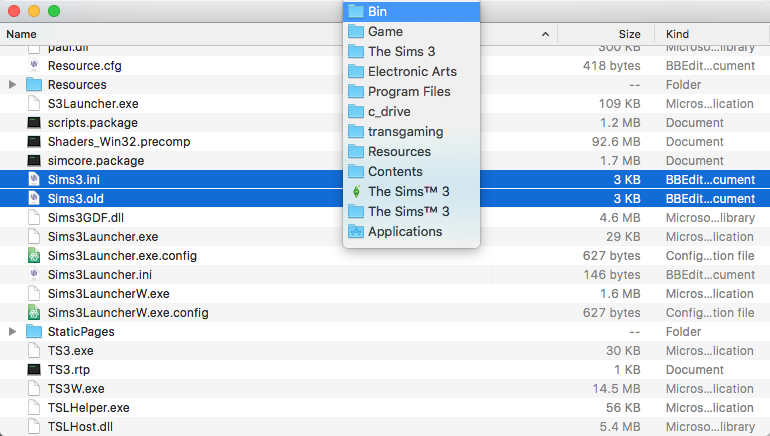The height and width of the screenshot is (436, 770).
Task: Select scripts.package file name
Action: click(92, 123)
